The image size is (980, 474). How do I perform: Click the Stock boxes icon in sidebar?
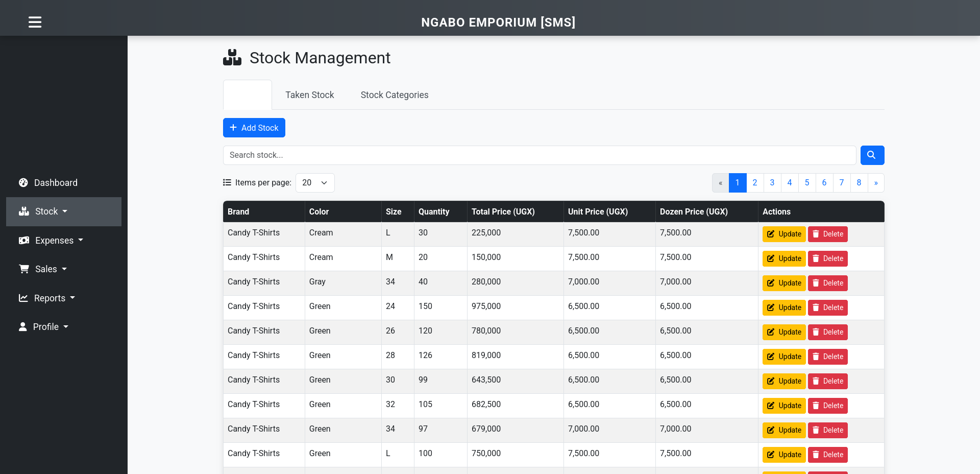click(24, 211)
